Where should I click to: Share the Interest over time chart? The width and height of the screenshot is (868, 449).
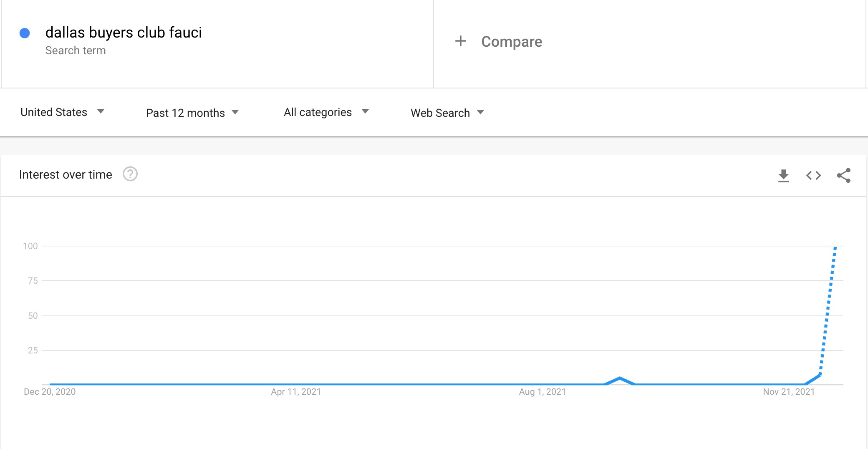click(x=844, y=175)
